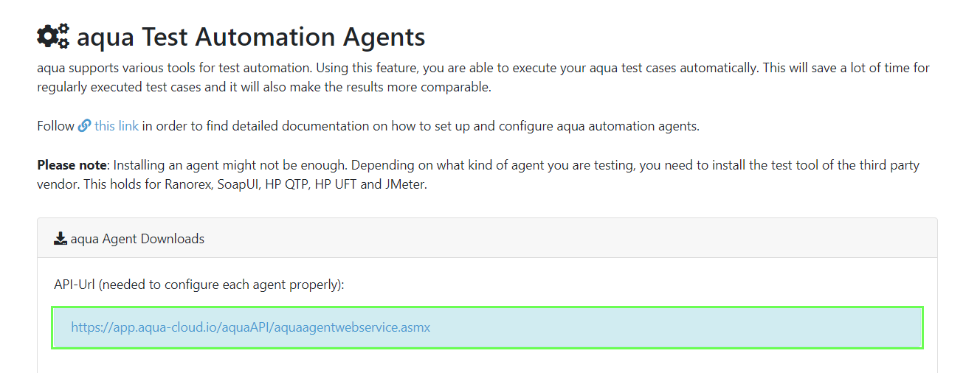Image resolution: width=980 pixels, height=373 pixels.
Task: Click the 'aqua Agent Downloads' panel header text
Action: (137, 239)
